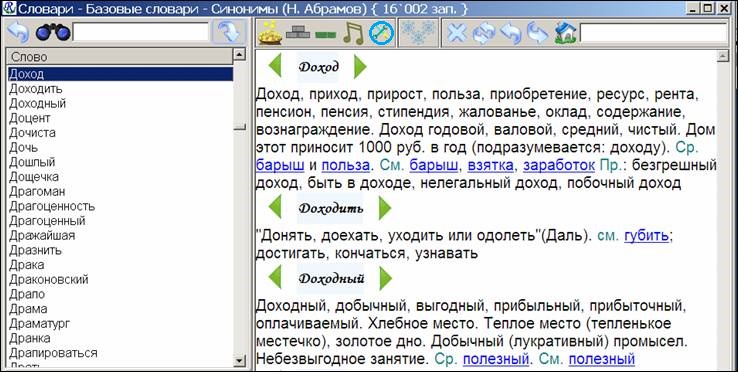The image size is (738, 372).
Task: Click the snowflakes toolbar icon
Action: pyautogui.click(x=418, y=33)
